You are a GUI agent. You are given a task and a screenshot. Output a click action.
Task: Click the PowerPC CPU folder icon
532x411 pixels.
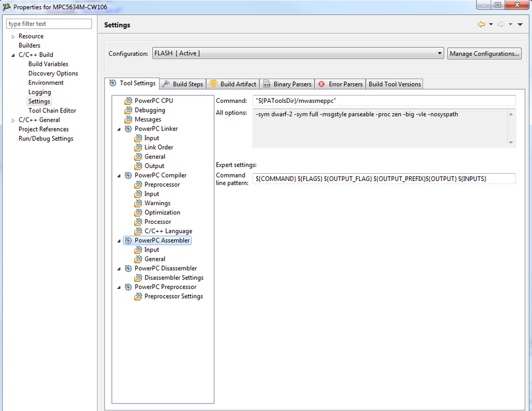[128, 101]
